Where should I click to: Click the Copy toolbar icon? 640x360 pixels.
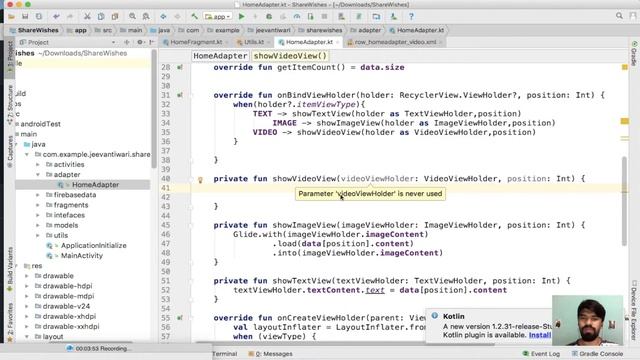click(x=101, y=17)
